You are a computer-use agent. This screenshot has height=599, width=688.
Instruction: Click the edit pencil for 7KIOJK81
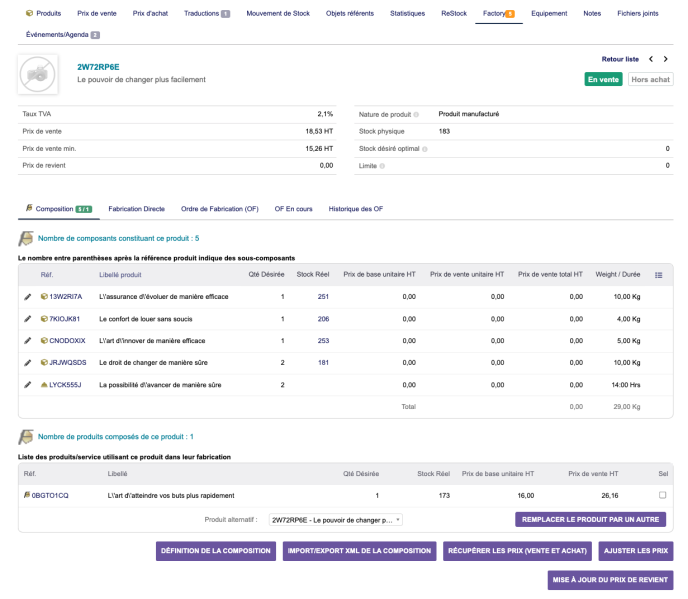(28, 319)
